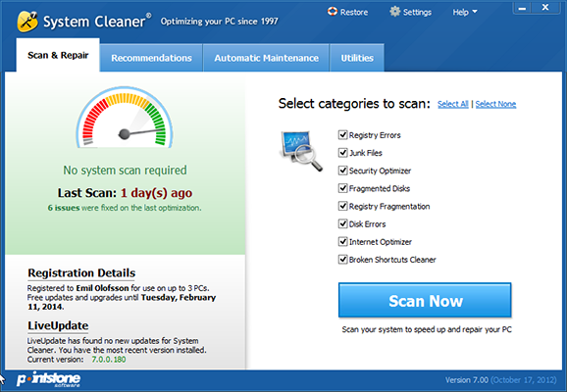Go to the Utilities tab

357,58
